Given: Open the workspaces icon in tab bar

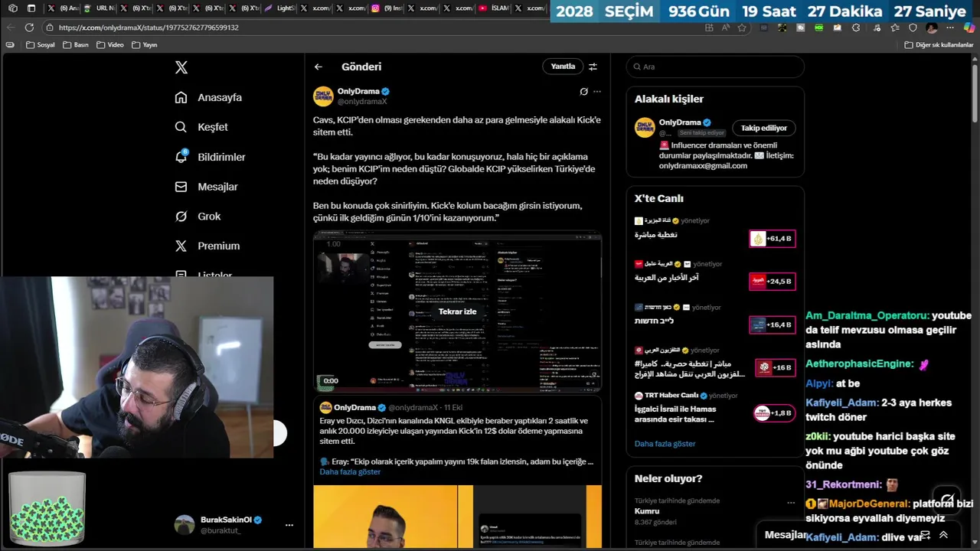Looking at the screenshot, I should [13, 8].
